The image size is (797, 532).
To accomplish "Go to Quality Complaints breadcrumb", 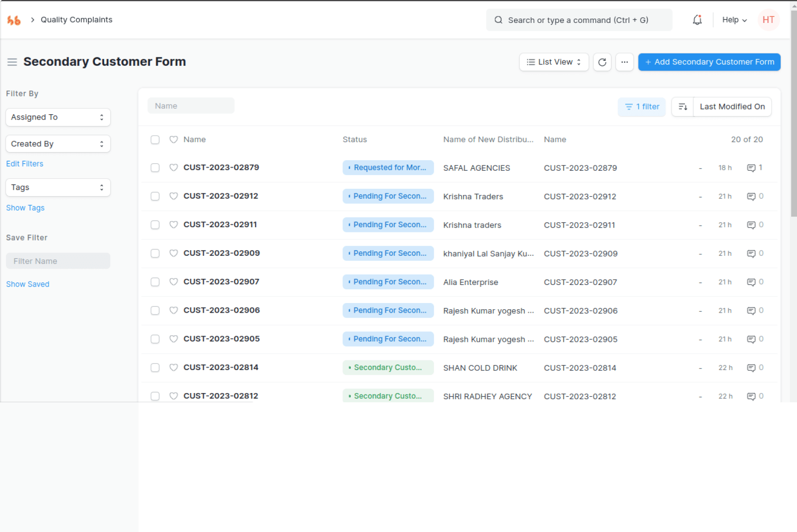I will click(76, 20).
